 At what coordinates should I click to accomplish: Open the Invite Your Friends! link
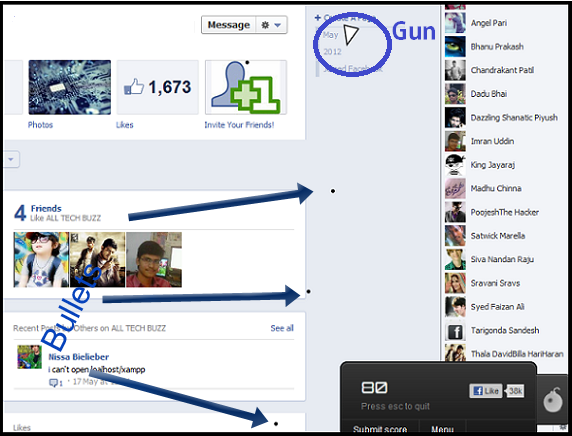tap(239, 125)
